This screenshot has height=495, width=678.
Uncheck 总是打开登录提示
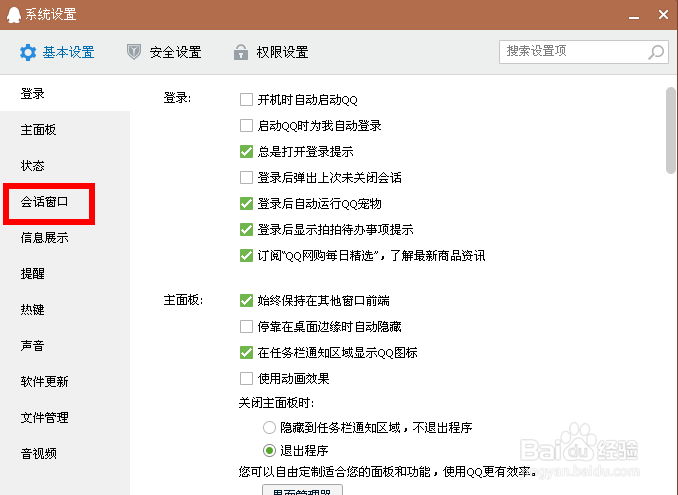pos(246,152)
